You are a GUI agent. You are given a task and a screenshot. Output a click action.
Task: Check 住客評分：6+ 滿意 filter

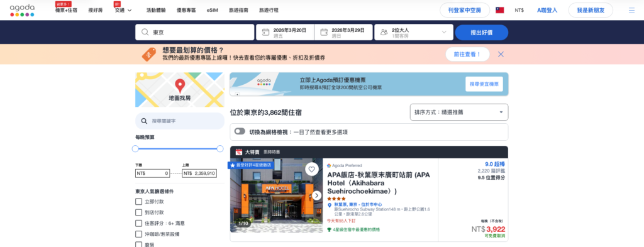tap(138, 223)
